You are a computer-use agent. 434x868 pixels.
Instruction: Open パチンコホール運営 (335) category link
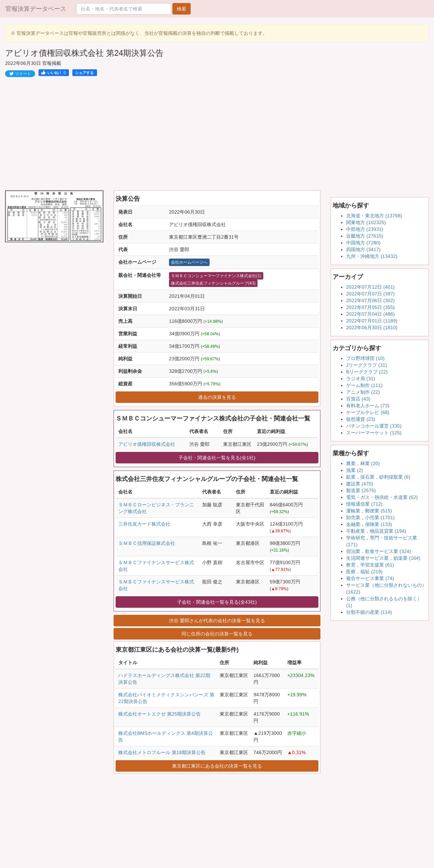coord(374,426)
